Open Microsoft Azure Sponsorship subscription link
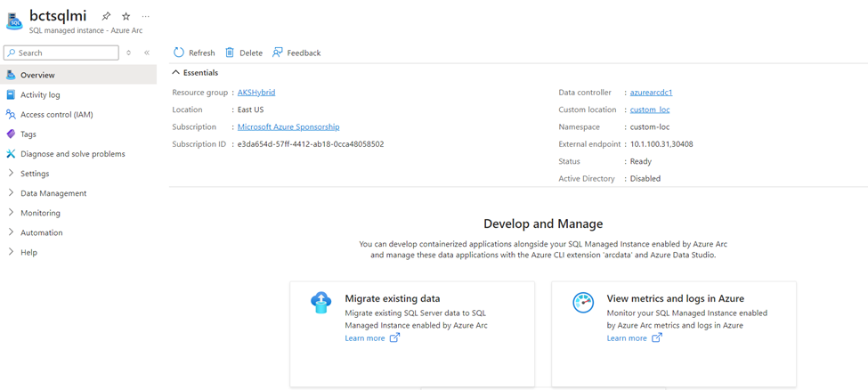868x390 pixels. 288,126
